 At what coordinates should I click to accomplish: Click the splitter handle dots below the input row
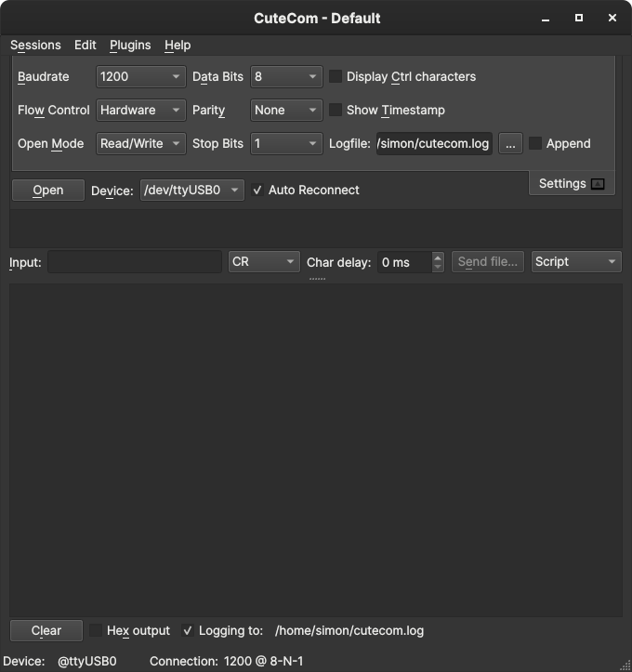pyautogui.click(x=317, y=279)
